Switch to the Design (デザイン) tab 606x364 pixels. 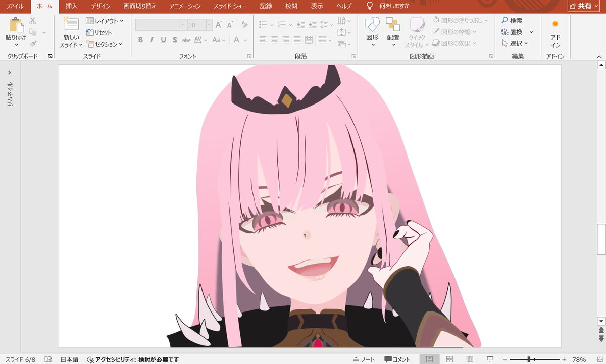101,6
